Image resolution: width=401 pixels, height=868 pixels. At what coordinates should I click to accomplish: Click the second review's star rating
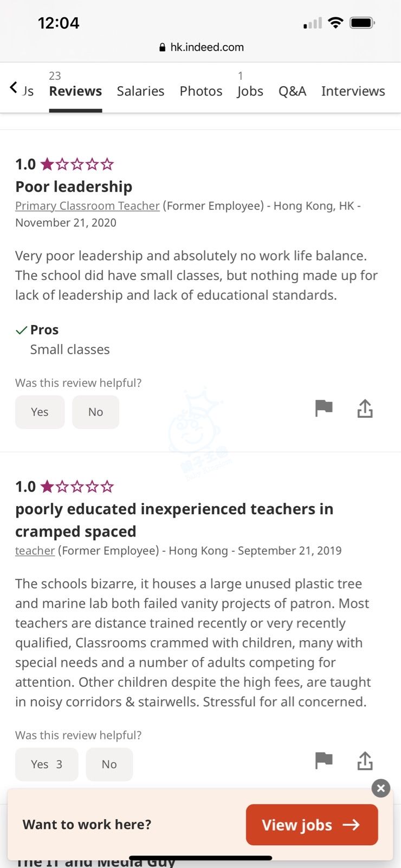coord(77,486)
